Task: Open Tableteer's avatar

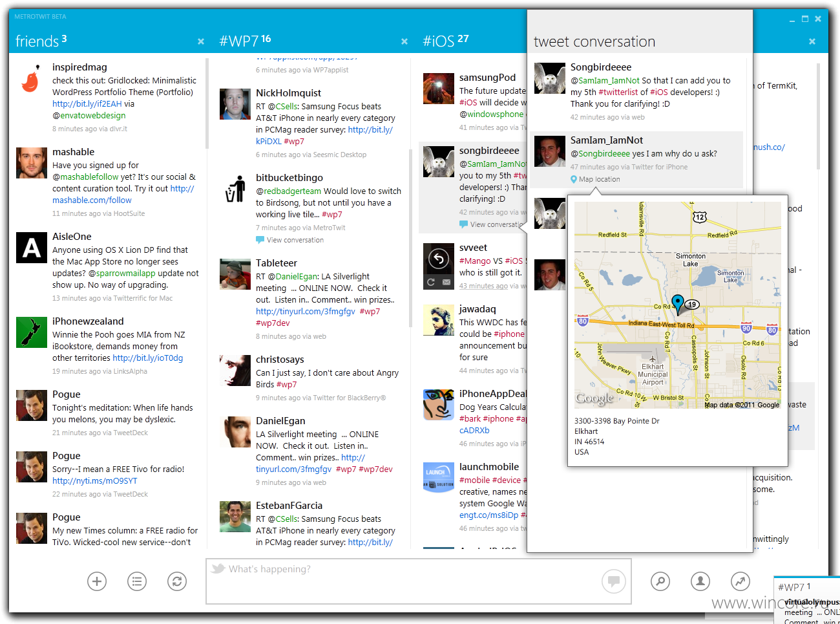Action: (x=235, y=274)
